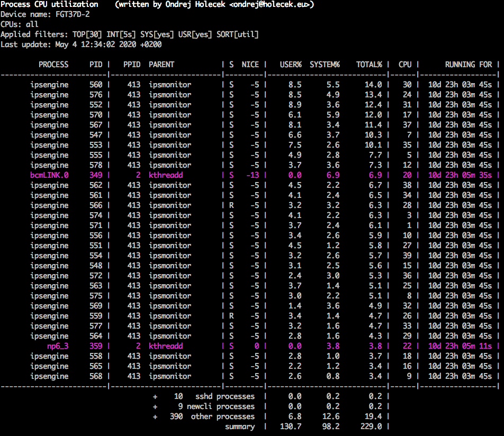The width and height of the screenshot is (504, 436).
Task: Select the USER% column header
Action: tap(291, 65)
